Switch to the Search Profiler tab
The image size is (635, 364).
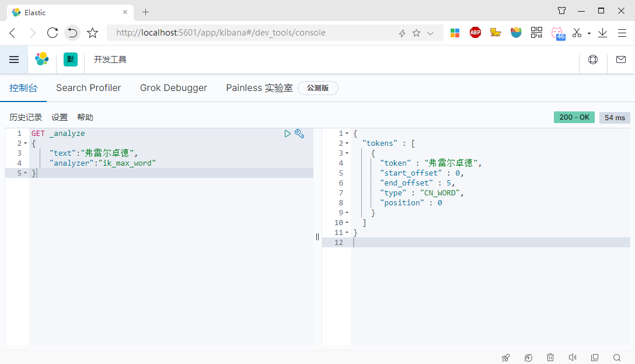pyautogui.click(x=88, y=87)
